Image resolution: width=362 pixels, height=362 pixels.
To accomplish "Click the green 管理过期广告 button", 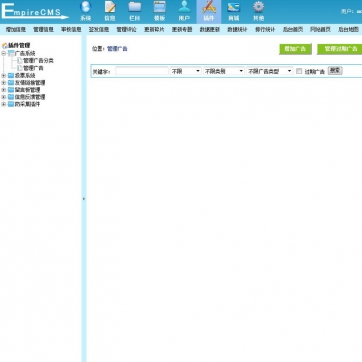I will point(339,49).
